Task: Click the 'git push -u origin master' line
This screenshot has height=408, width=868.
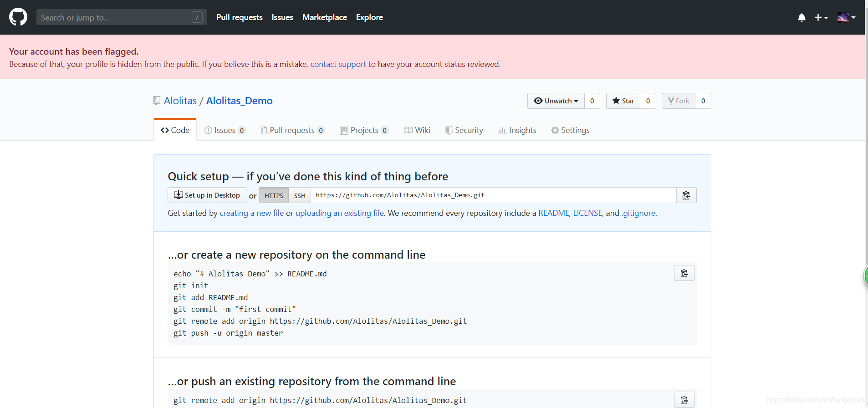Action: coord(228,333)
